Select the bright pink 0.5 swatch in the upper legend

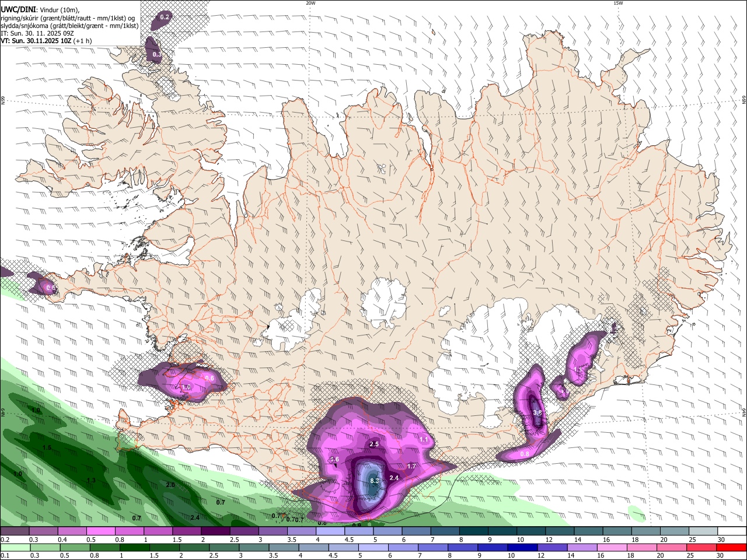tap(101, 531)
